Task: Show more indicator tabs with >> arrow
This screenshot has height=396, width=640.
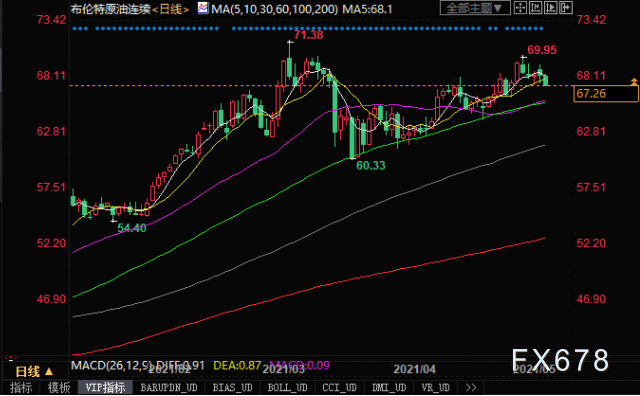Action: click(471, 387)
